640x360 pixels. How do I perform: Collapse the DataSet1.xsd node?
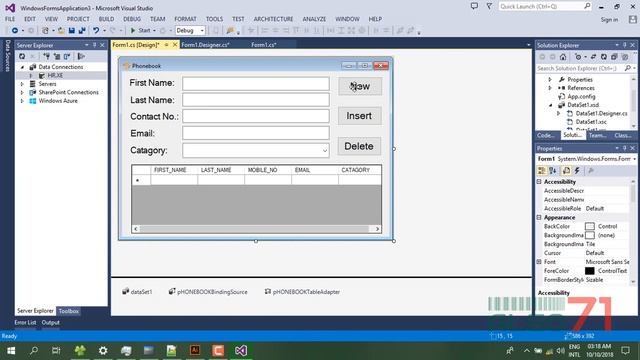(550, 105)
